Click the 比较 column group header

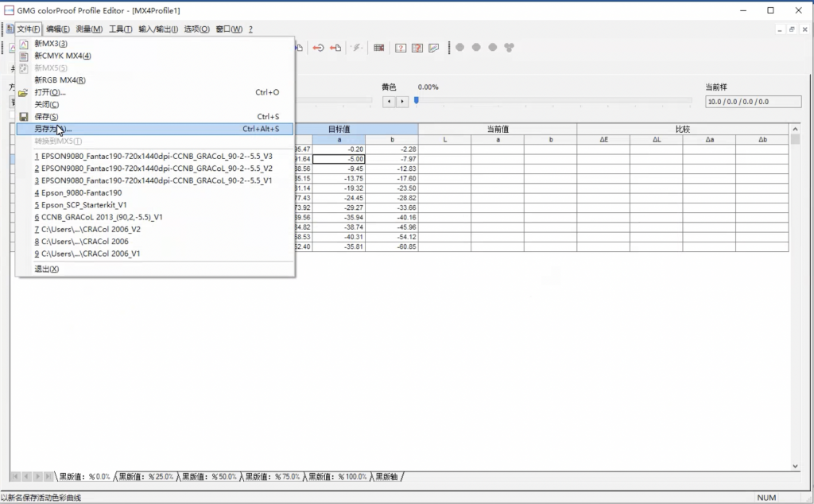(683, 130)
